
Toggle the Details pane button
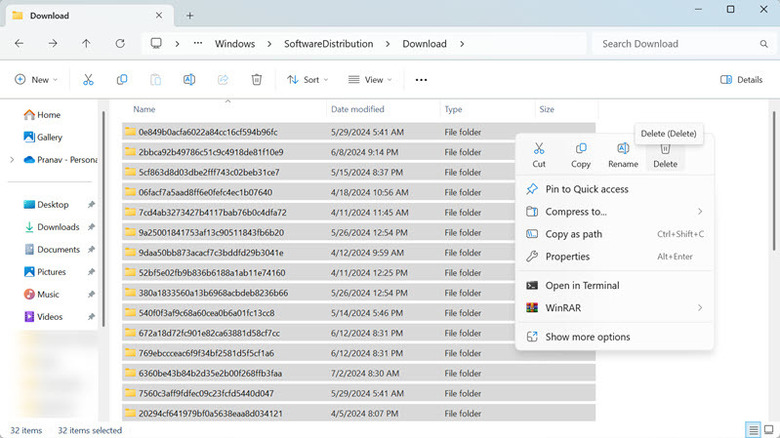741,80
